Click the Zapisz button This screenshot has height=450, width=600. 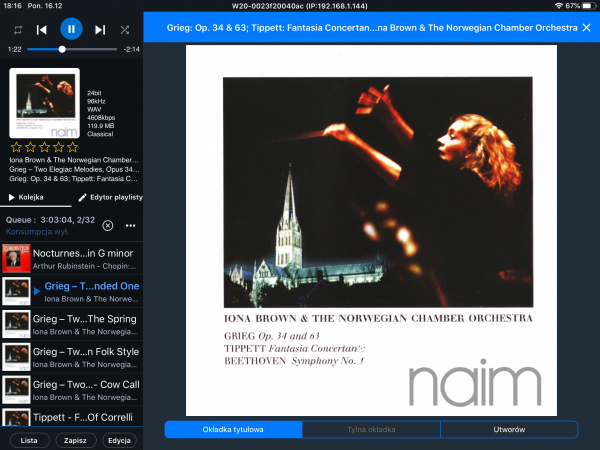tap(75, 440)
